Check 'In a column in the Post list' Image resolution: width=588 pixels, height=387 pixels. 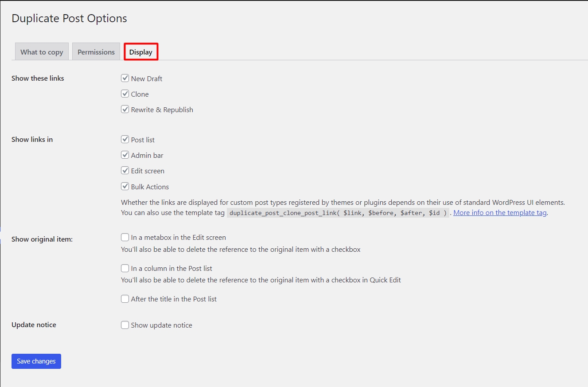tap(125, 268)
